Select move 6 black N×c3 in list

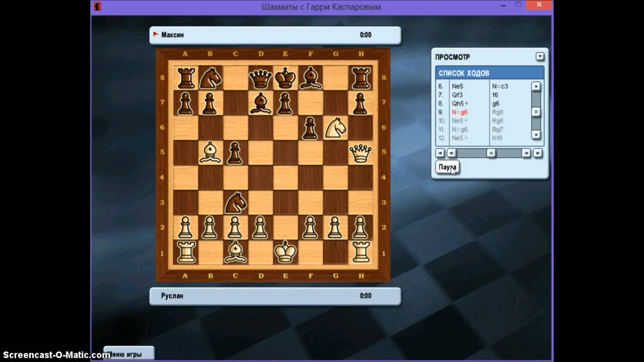tap(500, 86)
